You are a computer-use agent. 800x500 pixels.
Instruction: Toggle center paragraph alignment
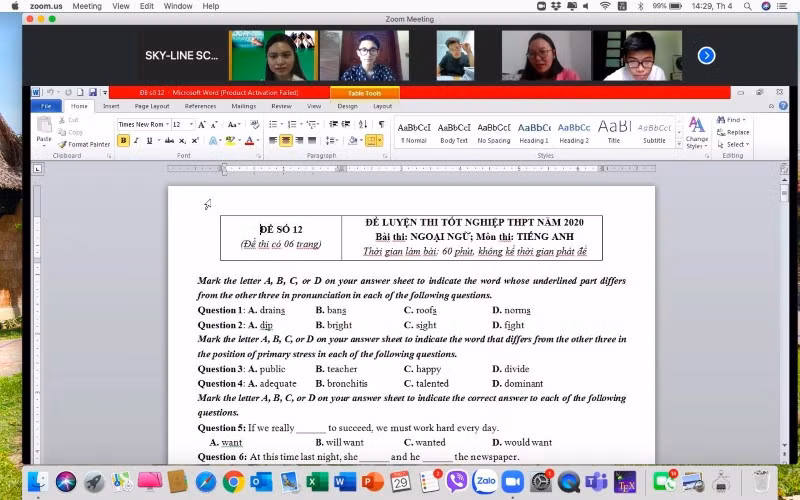(286, 141)
